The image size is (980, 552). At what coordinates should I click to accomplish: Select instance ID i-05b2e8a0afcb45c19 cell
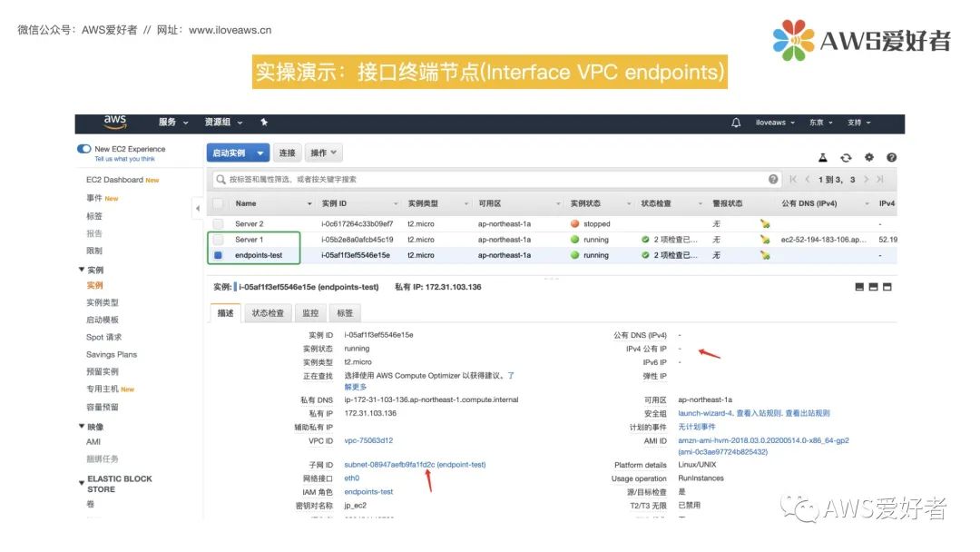tap(358, 240)
